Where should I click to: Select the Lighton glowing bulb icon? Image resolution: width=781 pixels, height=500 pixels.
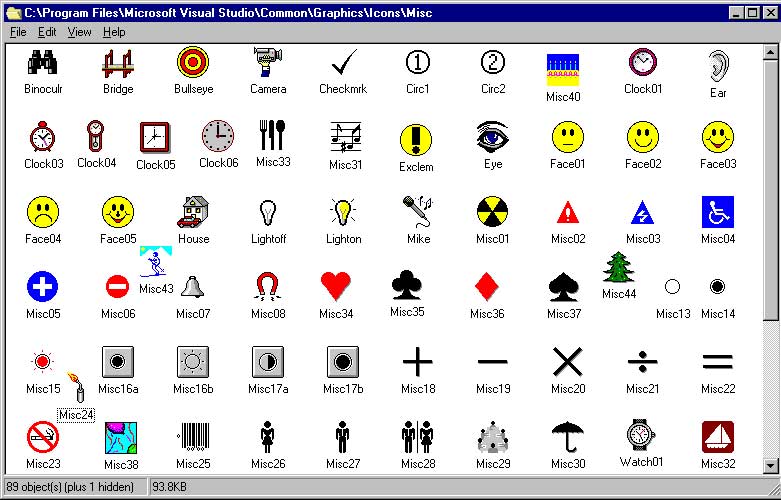point(343,212)
